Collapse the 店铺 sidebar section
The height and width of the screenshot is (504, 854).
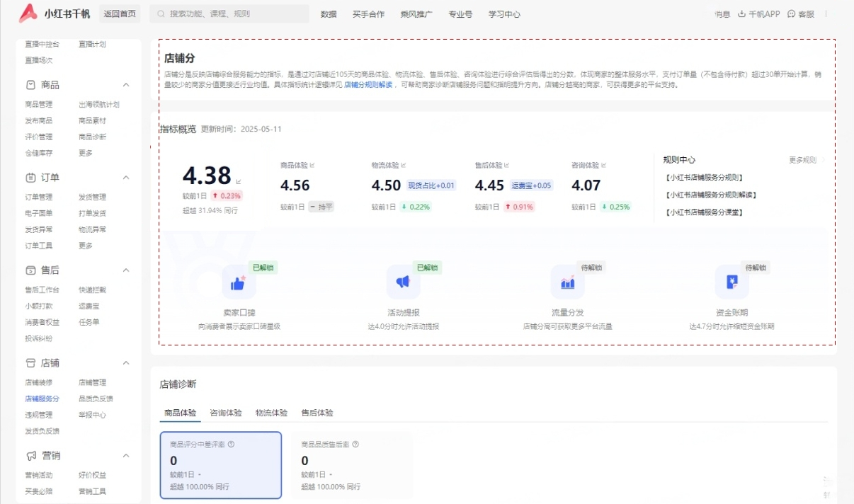click(x=126, y=363)
